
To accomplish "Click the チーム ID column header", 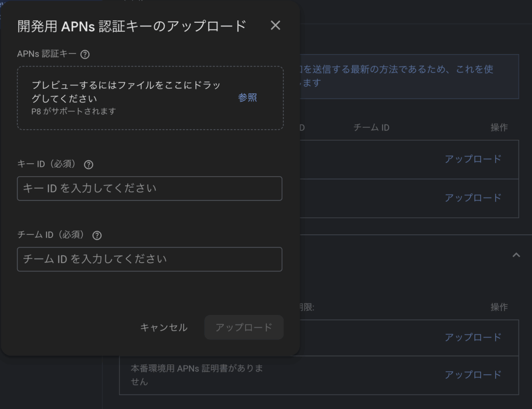I will tap(371, 127).
